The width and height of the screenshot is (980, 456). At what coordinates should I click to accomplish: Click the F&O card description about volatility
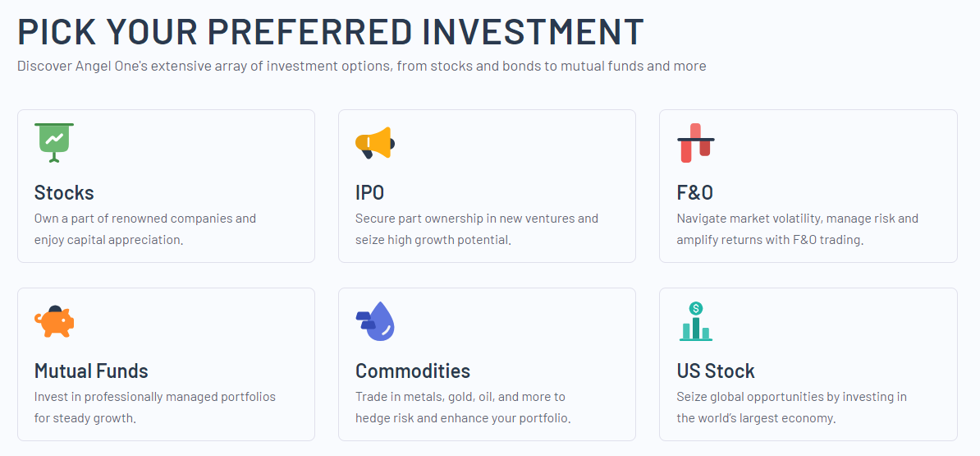click(x=797, y=229)
